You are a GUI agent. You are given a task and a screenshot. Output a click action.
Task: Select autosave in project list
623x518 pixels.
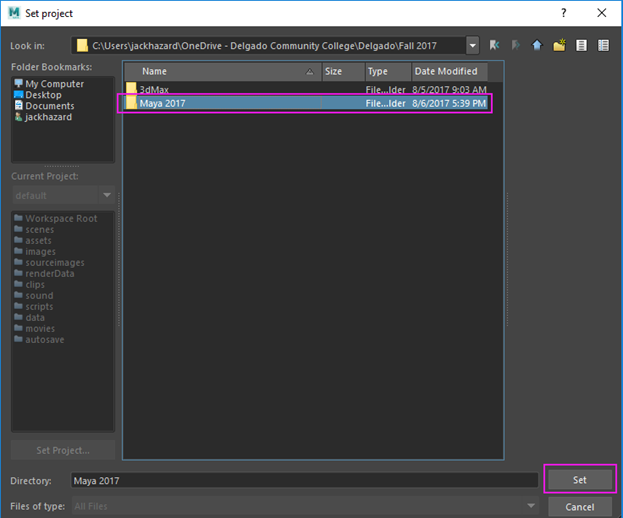(44, 340)
